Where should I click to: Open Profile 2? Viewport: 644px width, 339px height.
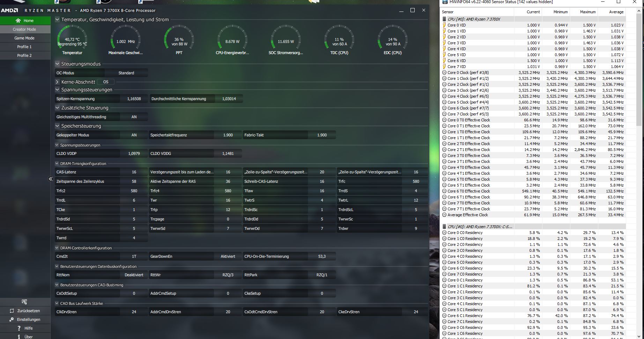25,55
